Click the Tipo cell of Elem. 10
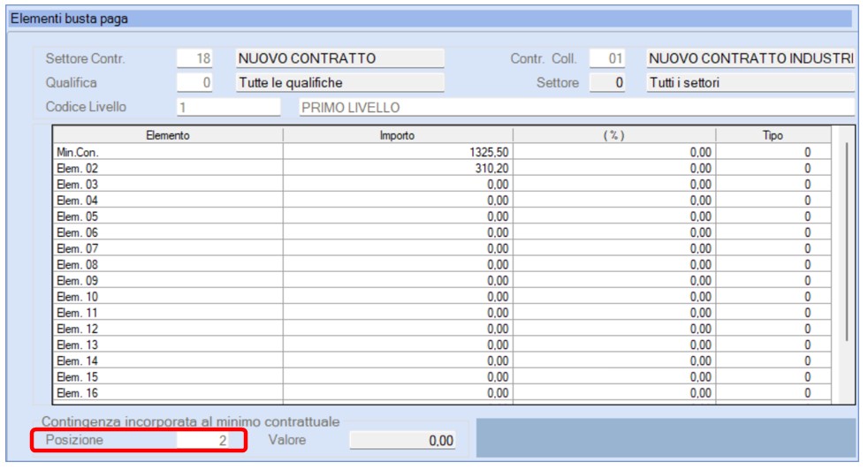The height and width of the screenshot is (470, 868). (773, 296)
